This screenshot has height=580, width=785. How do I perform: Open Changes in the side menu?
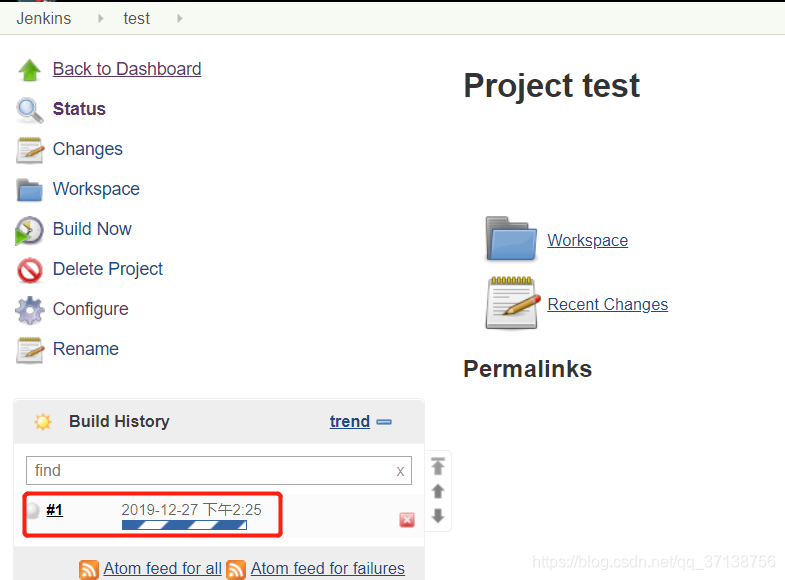pyautogui.click(x=88, y=149)
